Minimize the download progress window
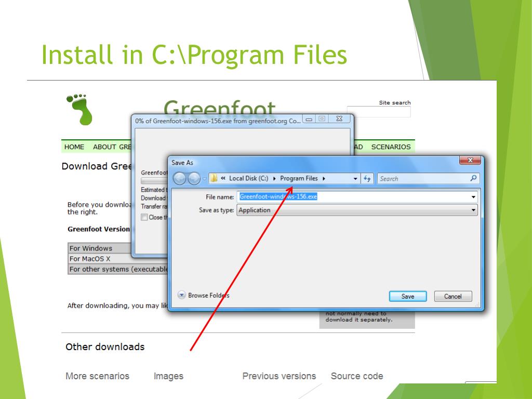 tap(309, 119)
